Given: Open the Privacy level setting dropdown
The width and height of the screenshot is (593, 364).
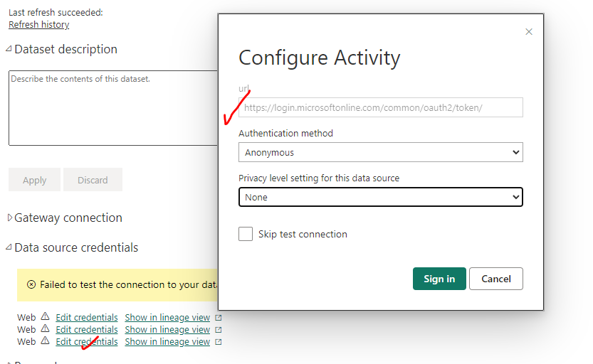Looking at the screenshot, I should [x=380, y=197].
